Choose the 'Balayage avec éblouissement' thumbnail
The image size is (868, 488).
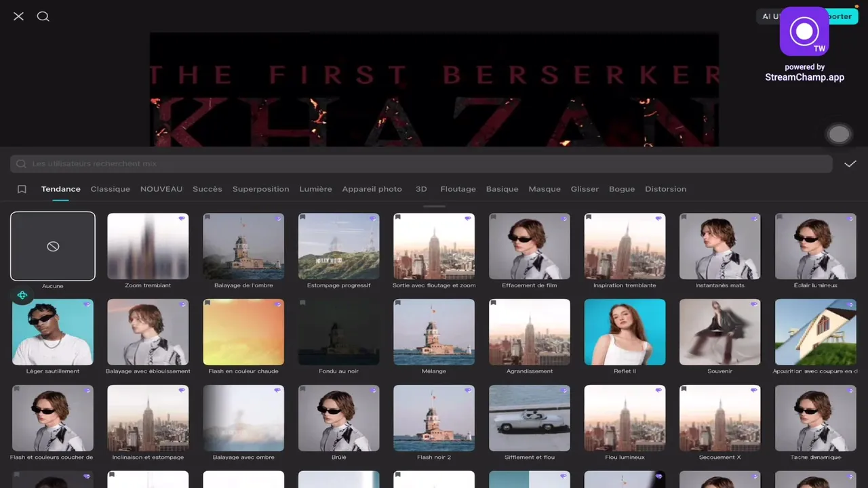tap(148, 332)
